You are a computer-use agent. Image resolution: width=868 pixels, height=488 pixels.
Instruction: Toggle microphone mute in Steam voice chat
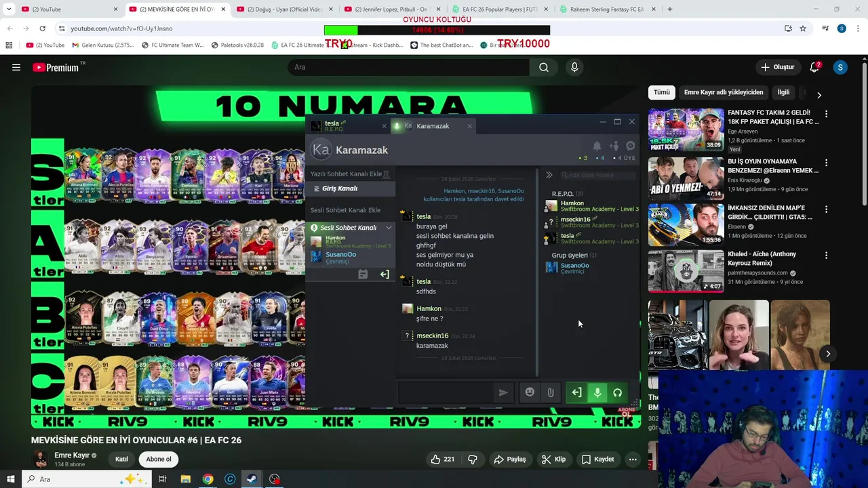597,392
